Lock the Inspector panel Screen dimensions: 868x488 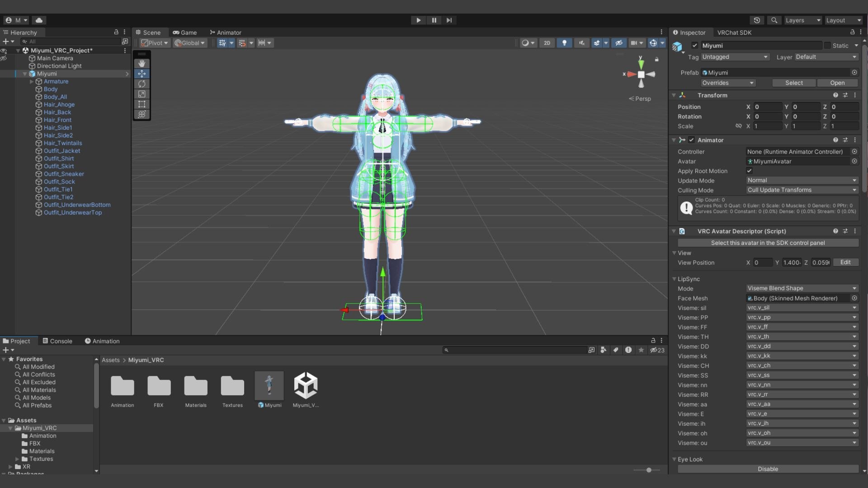pyautogui.click(x=852, y=32)
